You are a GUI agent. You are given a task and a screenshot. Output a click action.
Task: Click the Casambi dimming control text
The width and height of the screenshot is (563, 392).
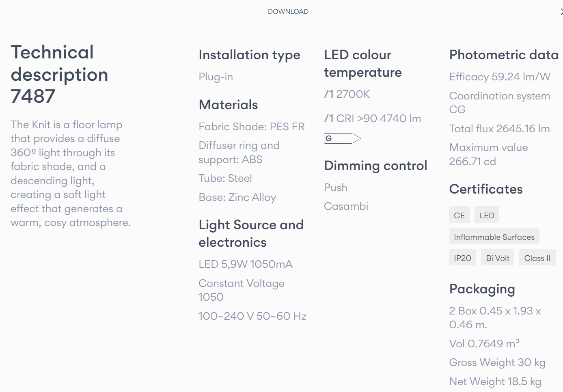[x=346, y=206]
